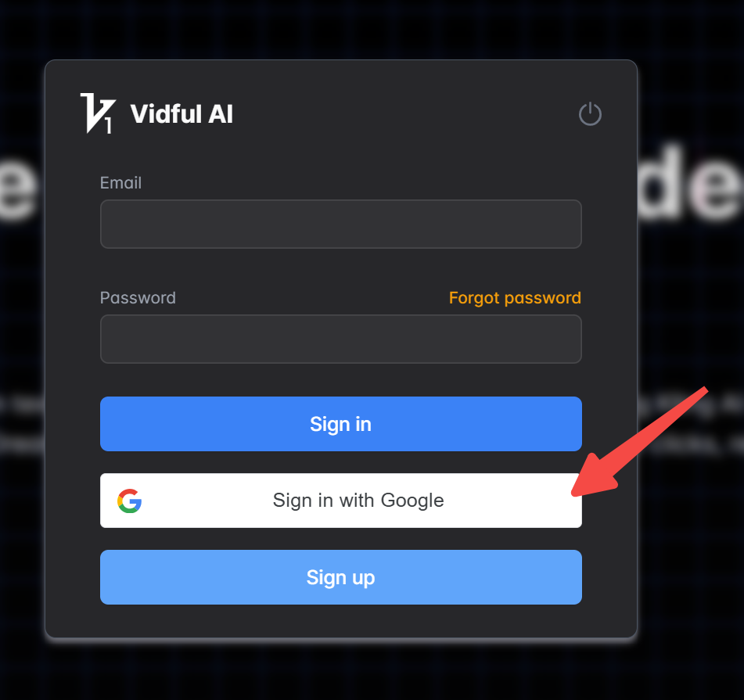
Task: Click the Vidful AI brand name text
Action: (x=182, y=114)
